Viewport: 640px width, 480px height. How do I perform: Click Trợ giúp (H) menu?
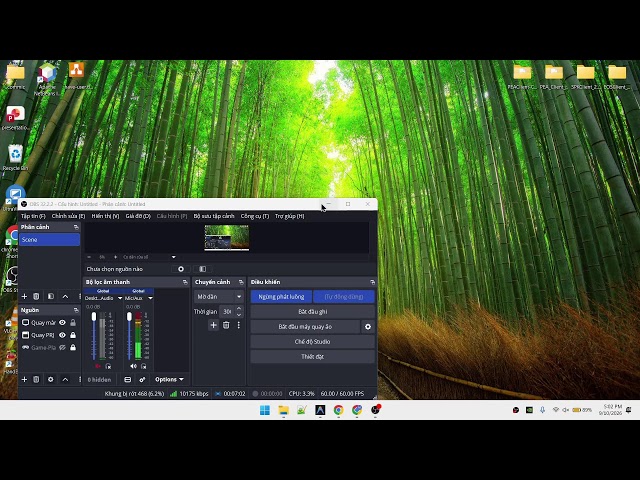[289, 216]
